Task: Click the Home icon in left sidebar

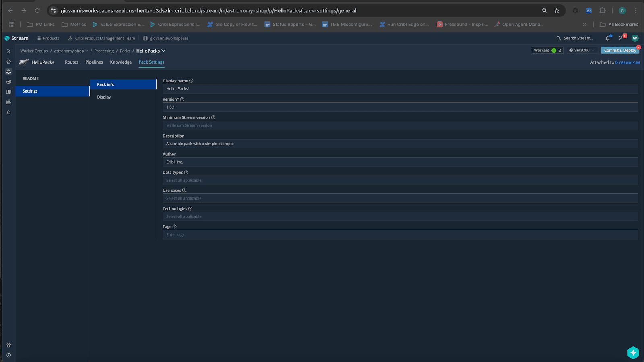Action: (8, 62)
